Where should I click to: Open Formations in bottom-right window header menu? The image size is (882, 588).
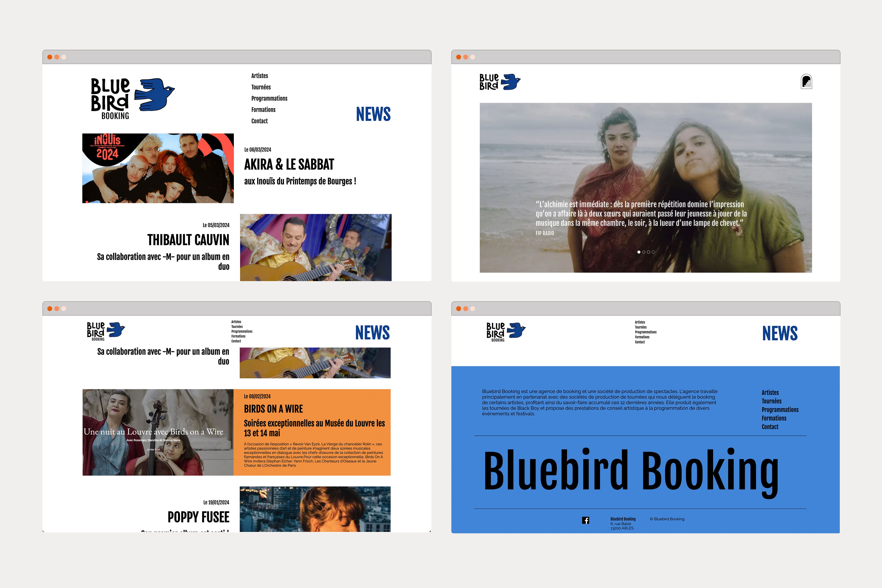click(642, 337)
